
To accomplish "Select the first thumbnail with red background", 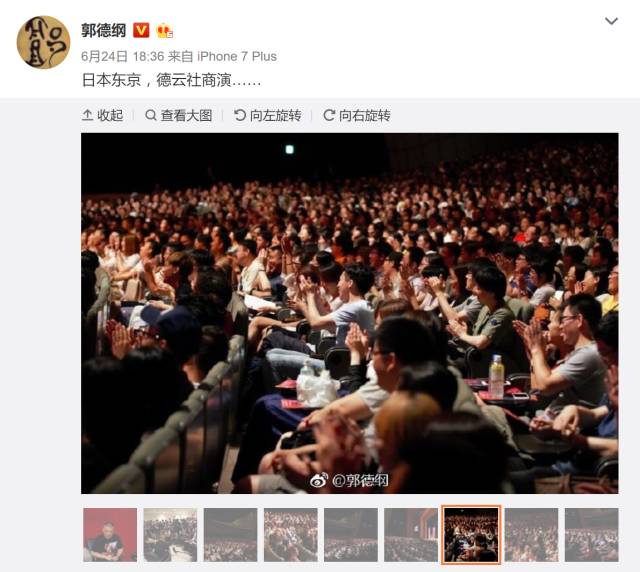I will pos(110,535).
